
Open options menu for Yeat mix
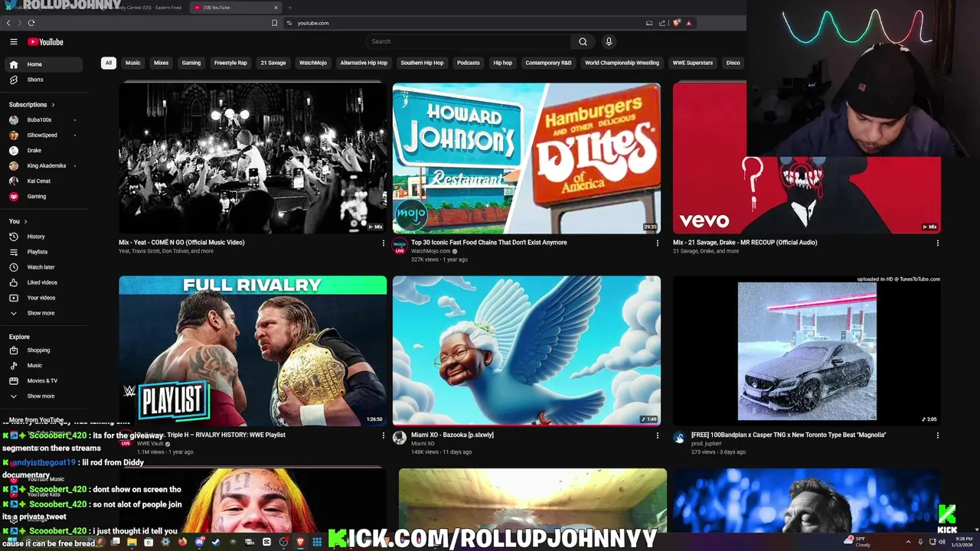click(384, 243)
